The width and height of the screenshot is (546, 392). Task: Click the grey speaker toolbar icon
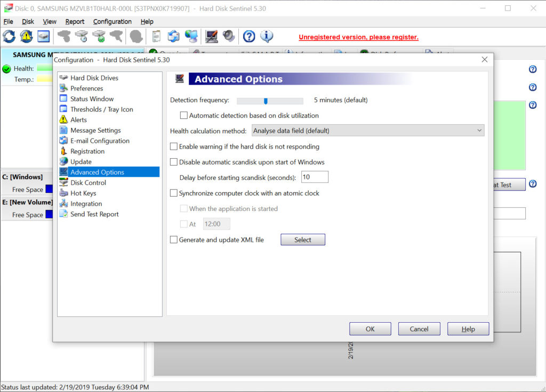coord(229,37)
